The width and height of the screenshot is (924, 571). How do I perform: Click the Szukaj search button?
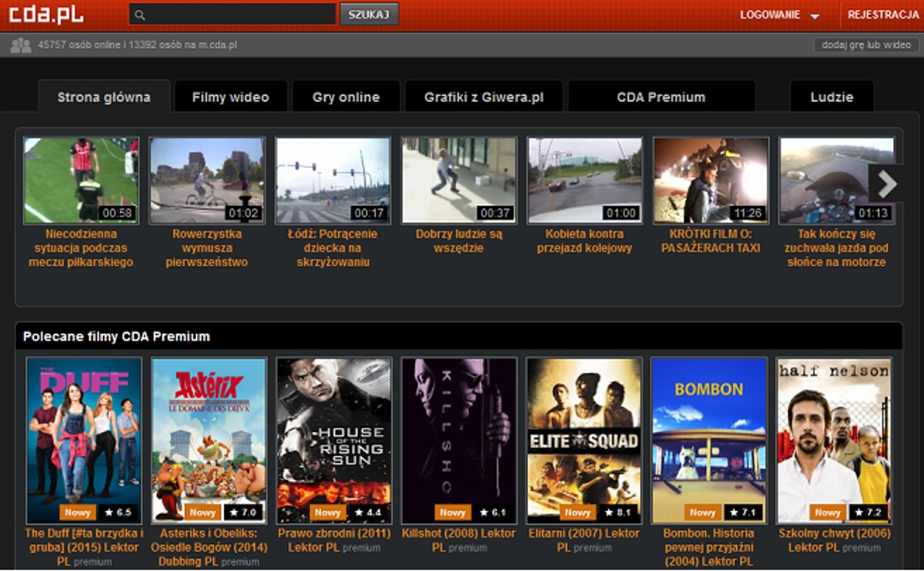(x=369, y=14)
